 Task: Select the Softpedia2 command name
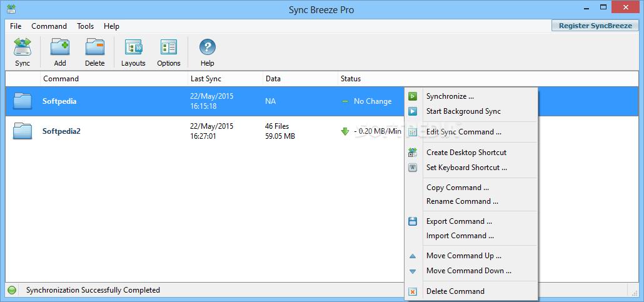point(62,131)
